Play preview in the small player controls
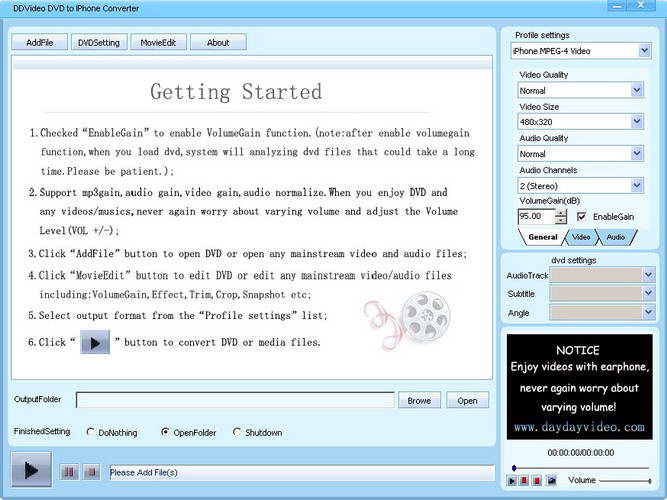The height and width of the screenshot is (500, 667). tap(512, 480)
